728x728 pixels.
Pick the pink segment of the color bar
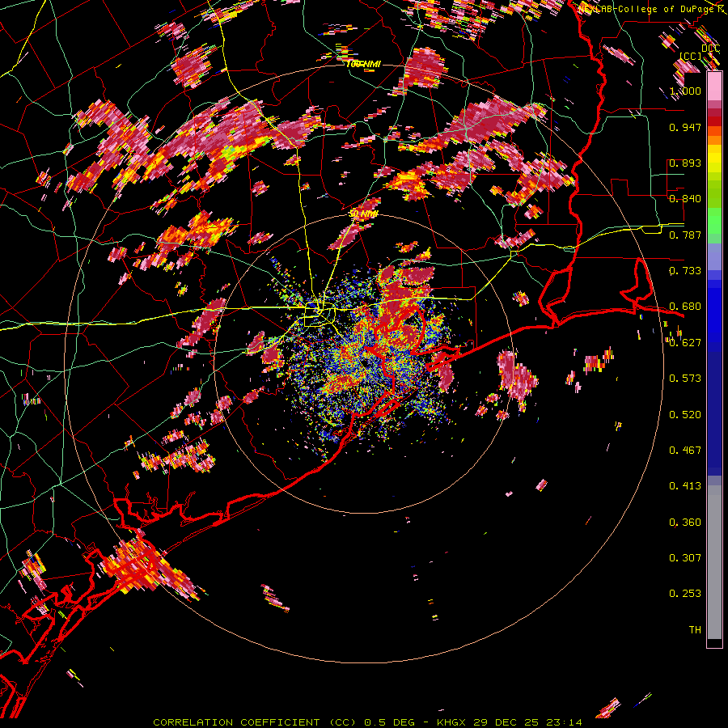[x=714, y=87]
